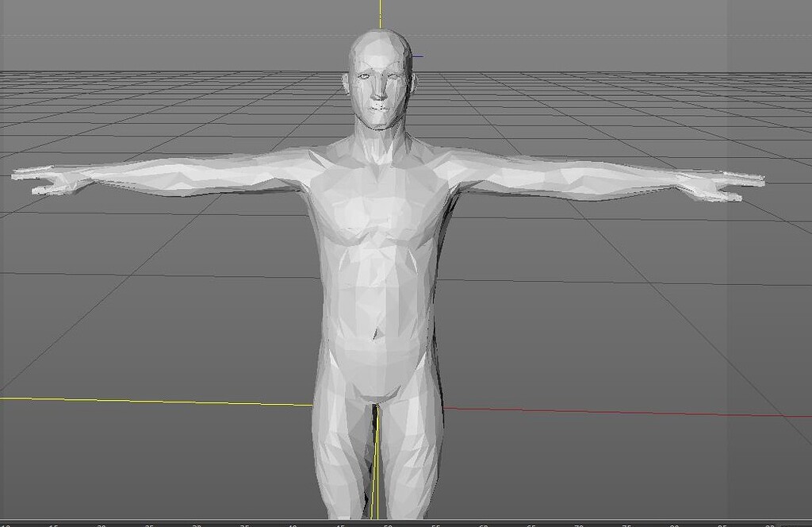
Task: Select the blue axis handle near the head
Action: (418, 56)
